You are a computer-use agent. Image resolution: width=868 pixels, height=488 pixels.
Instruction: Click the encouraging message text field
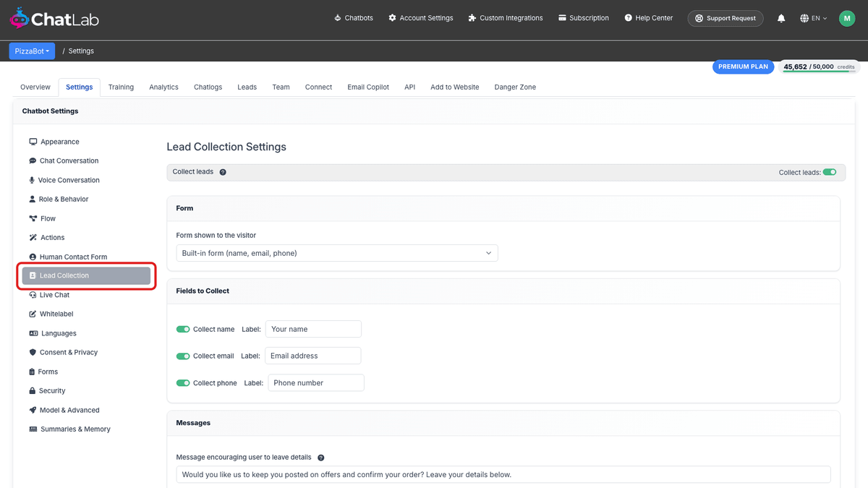pos(503,475)
